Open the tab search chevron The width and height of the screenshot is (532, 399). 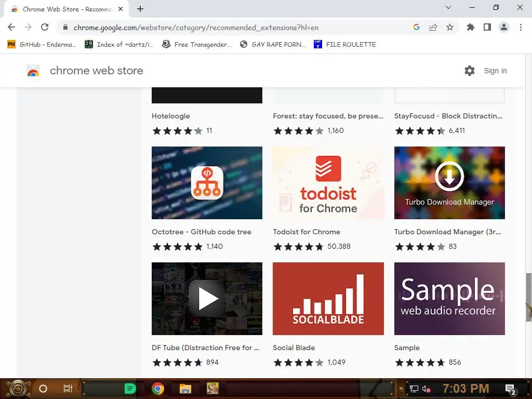pyautogui.click(x=448, y=7)
